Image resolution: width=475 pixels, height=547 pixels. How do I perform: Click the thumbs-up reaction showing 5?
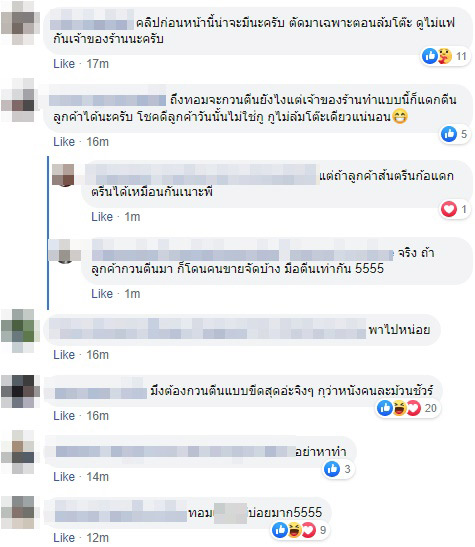[454, 134]
